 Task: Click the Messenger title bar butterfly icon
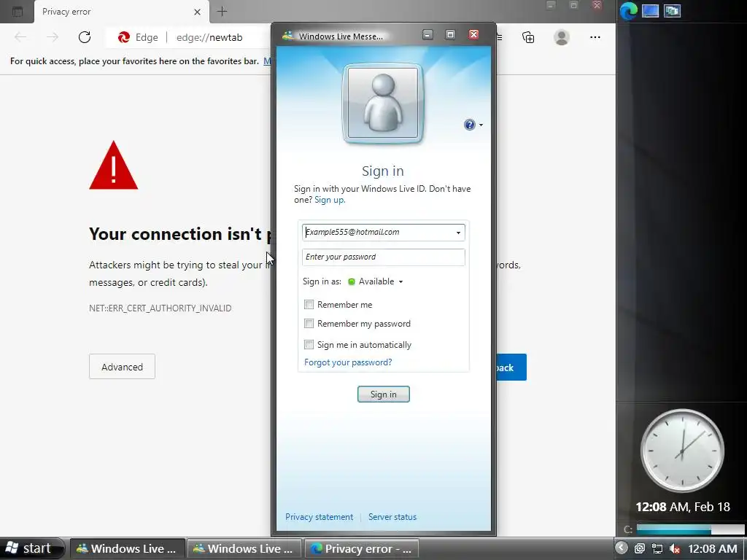point(287,36)
